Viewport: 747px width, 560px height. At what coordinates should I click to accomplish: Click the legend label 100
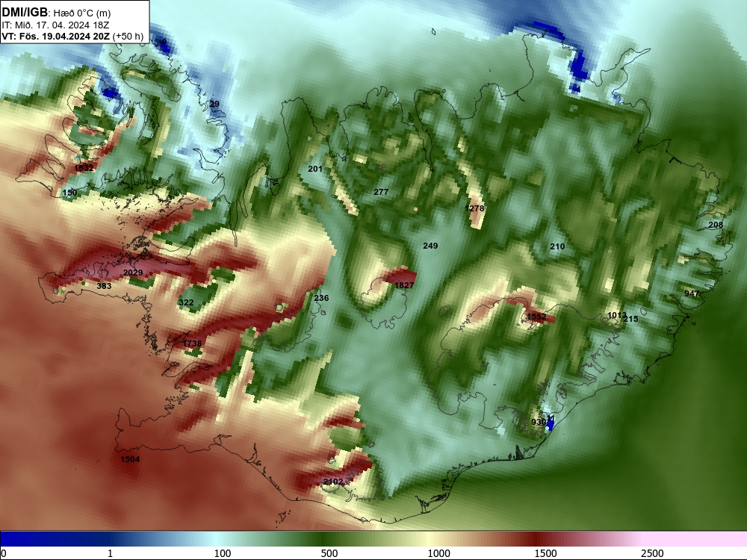[223, 553]
